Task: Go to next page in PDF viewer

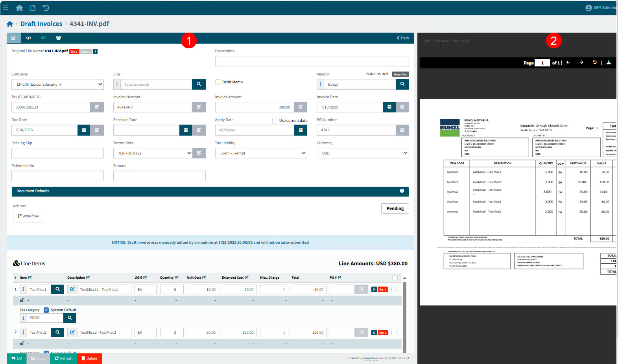Action: [581, 63]
